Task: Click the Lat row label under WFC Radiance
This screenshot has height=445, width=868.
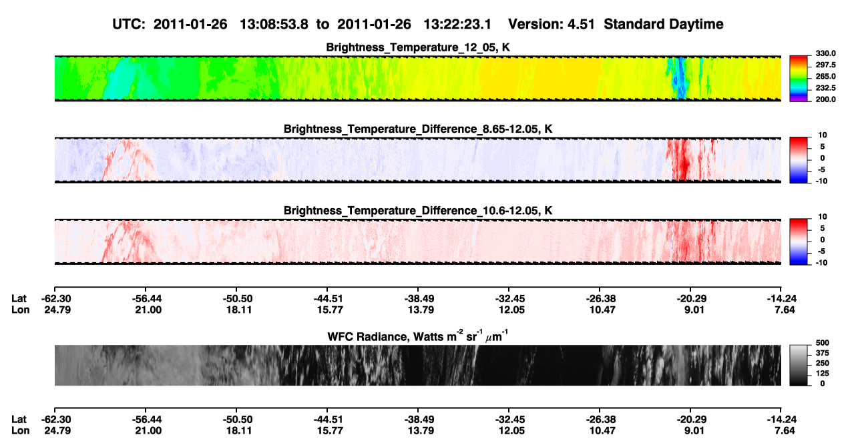Action: [19, 420]
